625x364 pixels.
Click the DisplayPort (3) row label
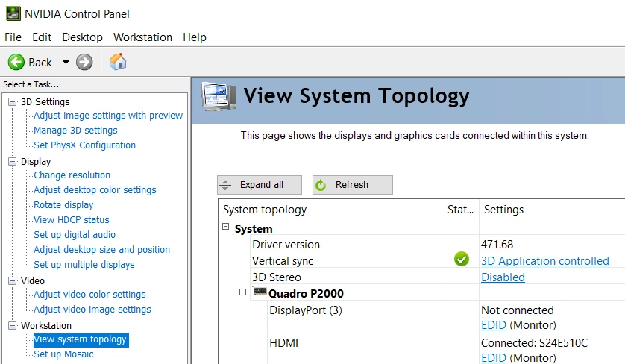tap(306, 310)
